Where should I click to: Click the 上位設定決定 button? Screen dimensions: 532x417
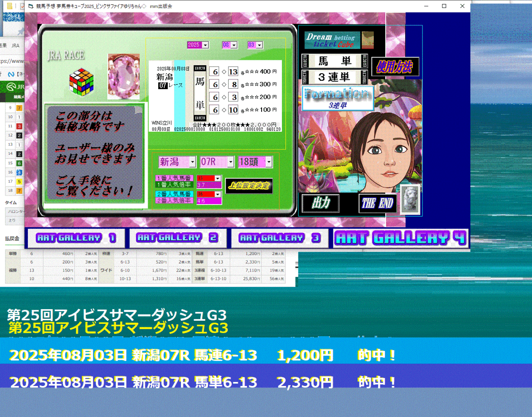click(x=249, y=186)
